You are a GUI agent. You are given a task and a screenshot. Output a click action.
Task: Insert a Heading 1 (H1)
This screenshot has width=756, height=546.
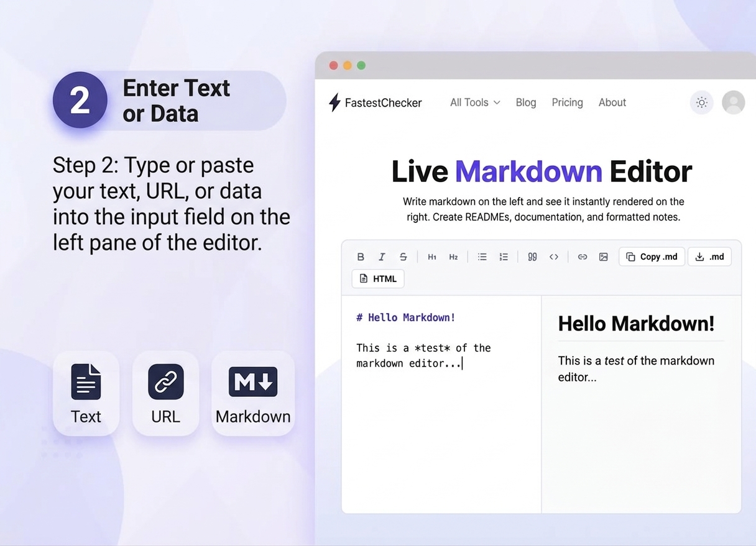click(432, 257)
